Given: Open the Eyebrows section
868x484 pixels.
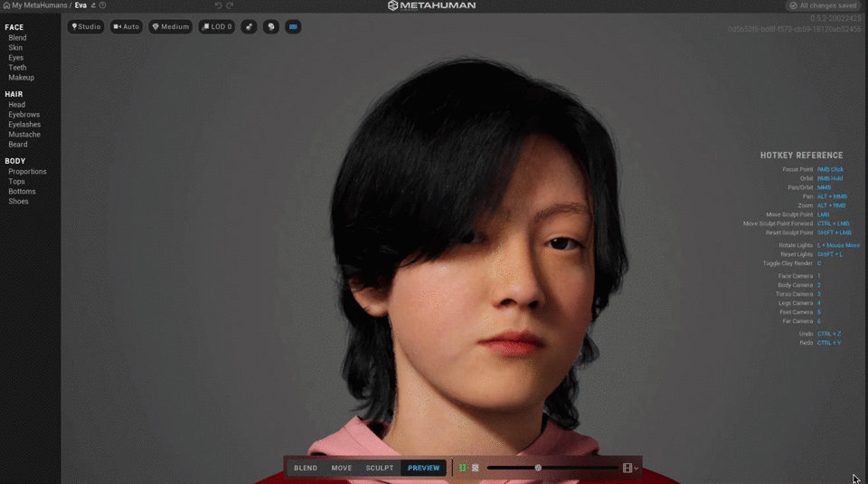Looking at the screenshot, I should (24, 115).
